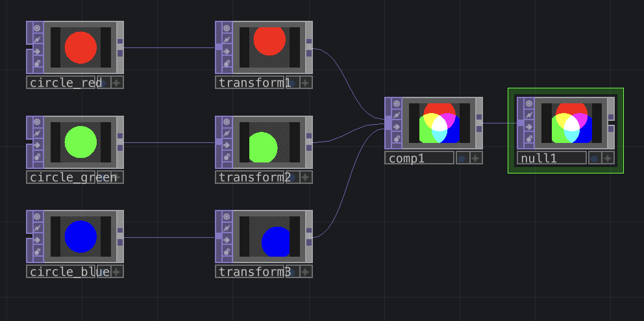Select the transform1 preview thumbnail
644x321 pixels.
click(x=269, y=47)
